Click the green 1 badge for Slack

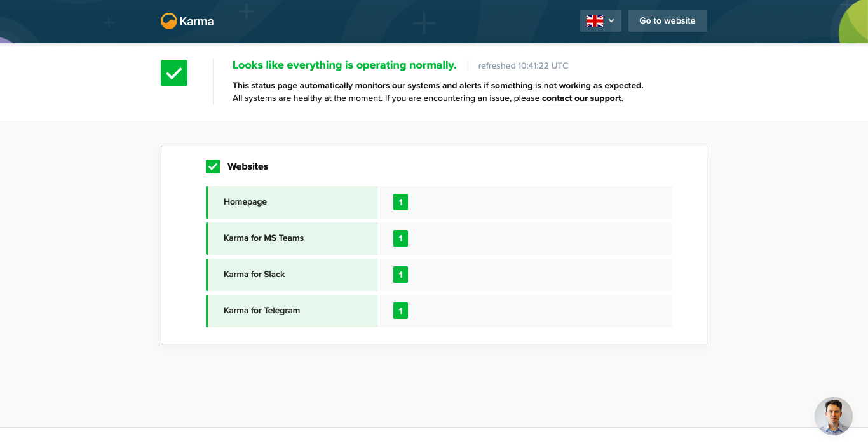pyautogui.click(x=400, y=275)
